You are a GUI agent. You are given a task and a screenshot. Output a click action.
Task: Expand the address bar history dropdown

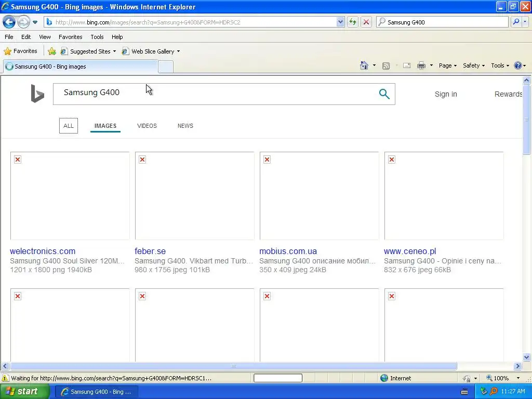[340, 22]
